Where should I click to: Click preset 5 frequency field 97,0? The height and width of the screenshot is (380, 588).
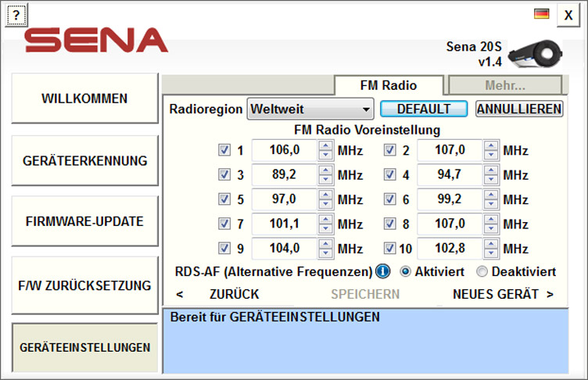click(x=285, y=199)
